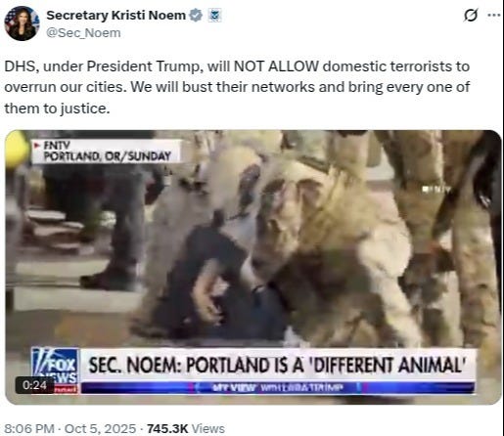Screen dimensions: 504x436
Task: Click the Grok explain-post icon
Action: (471, 15)
